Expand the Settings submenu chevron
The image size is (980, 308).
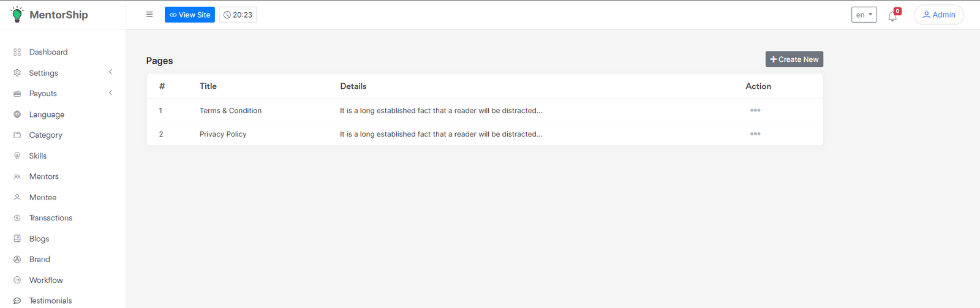tap(110, 72)
